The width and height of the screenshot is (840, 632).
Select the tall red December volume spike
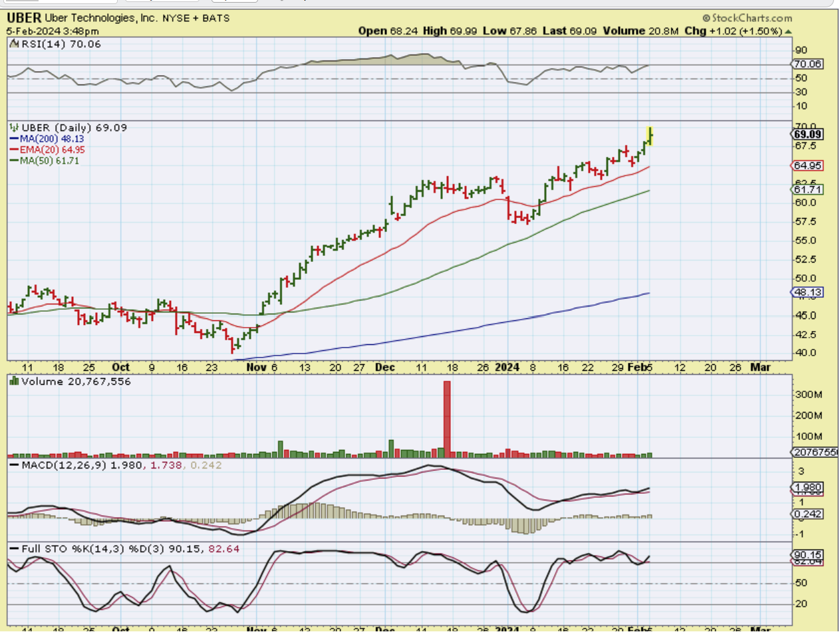click(447, 419)
